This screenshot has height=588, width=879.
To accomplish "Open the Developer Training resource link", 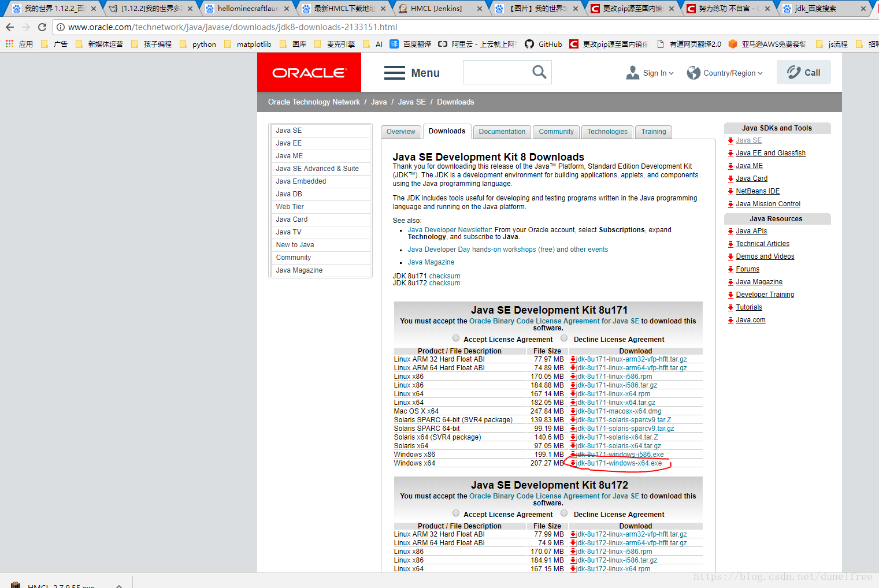I will [765, 295].
